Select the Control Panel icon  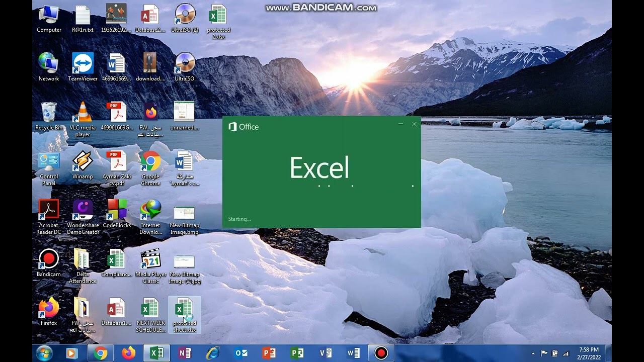pyautogui.click(x=49, y=168)
